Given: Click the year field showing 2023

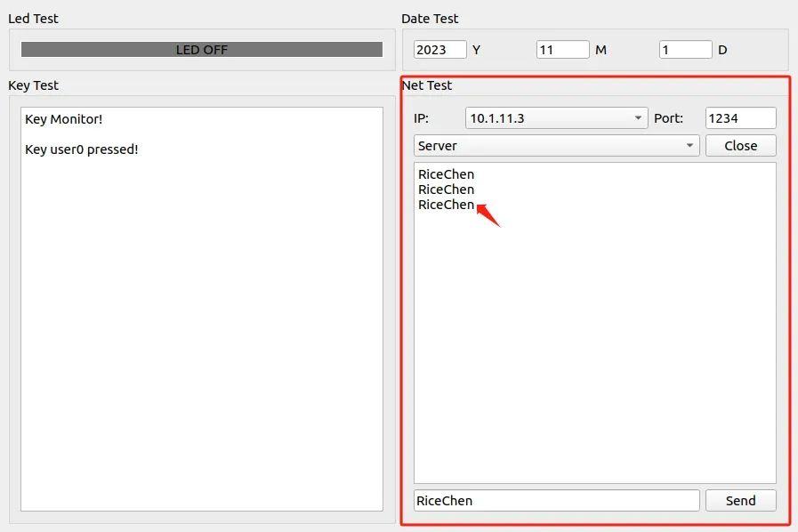Looking at the screenshot, I should click(439, 50).
